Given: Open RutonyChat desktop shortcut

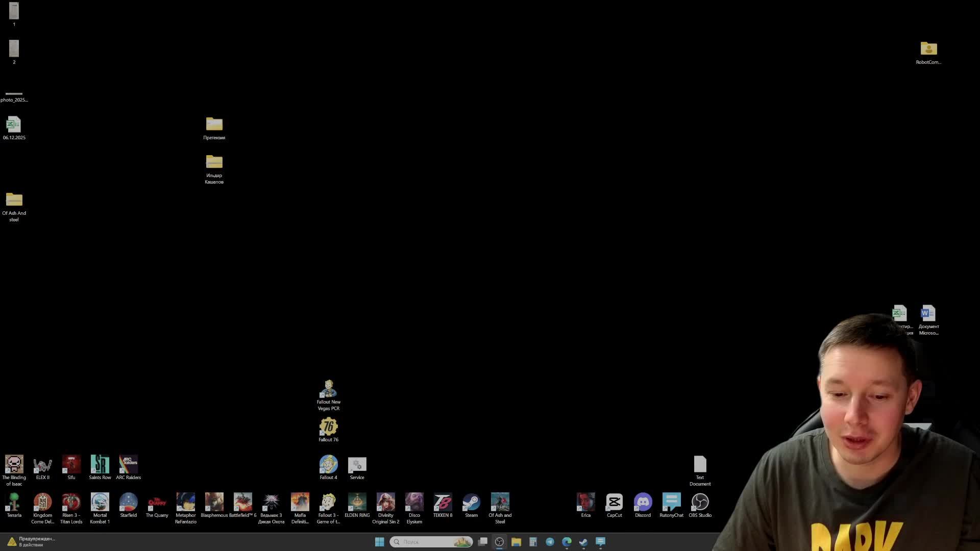Looking at the screenshot, I should click(671, 502).
